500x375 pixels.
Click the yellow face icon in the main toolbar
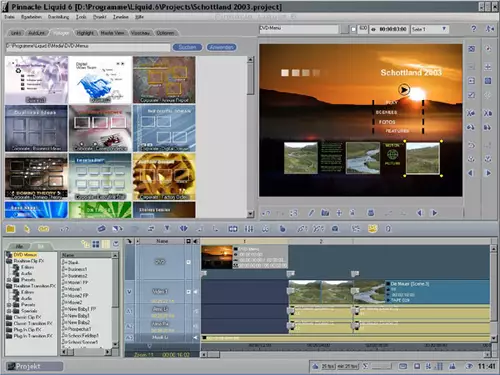(x=372, y=229)
